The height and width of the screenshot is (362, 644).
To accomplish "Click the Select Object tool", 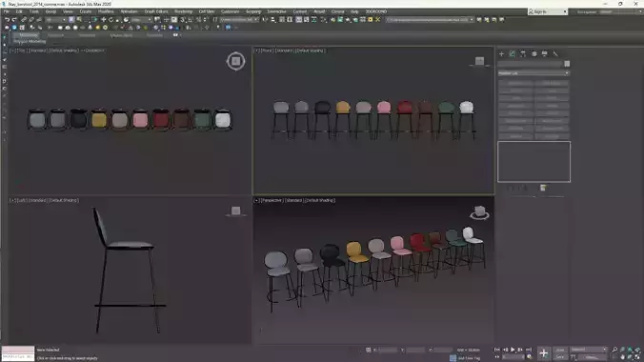I will pos(71,19).
